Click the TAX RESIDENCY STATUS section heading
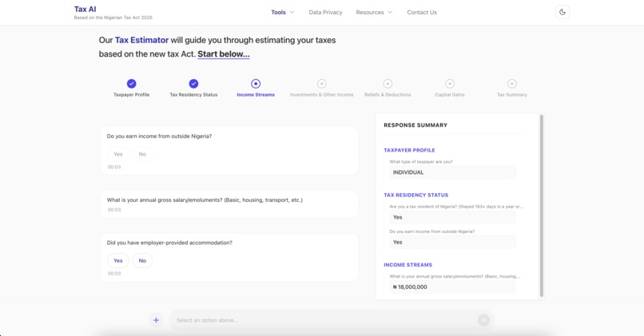Image resolution: width=644 pixels, height=336 pixels. point(416,196)
